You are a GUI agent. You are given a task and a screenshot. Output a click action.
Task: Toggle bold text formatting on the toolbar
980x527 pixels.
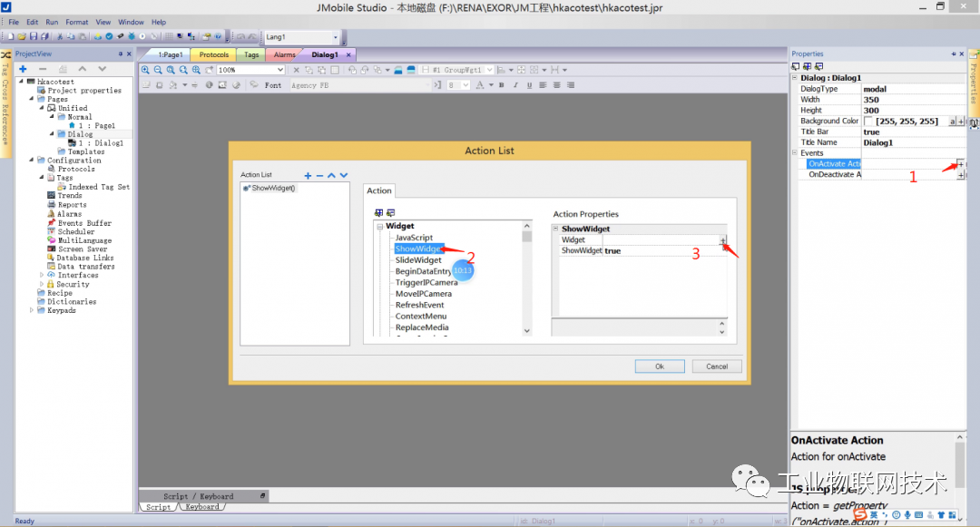point(502,84)
